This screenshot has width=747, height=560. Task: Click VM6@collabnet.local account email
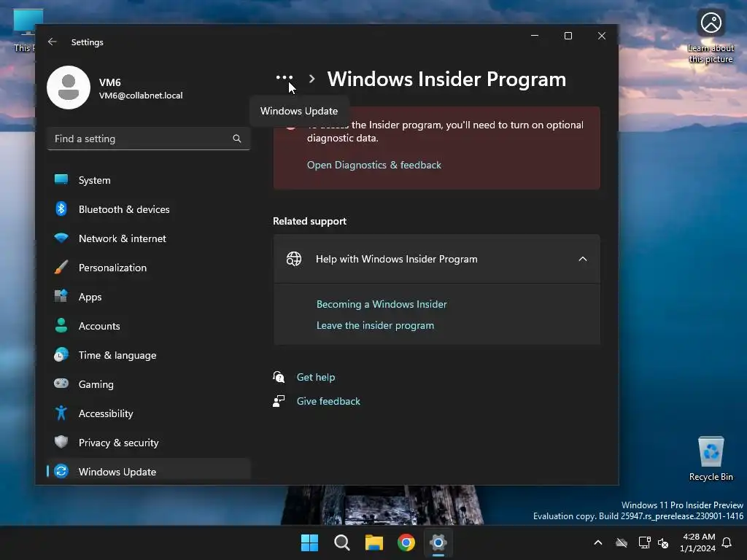tap(141, 96)
